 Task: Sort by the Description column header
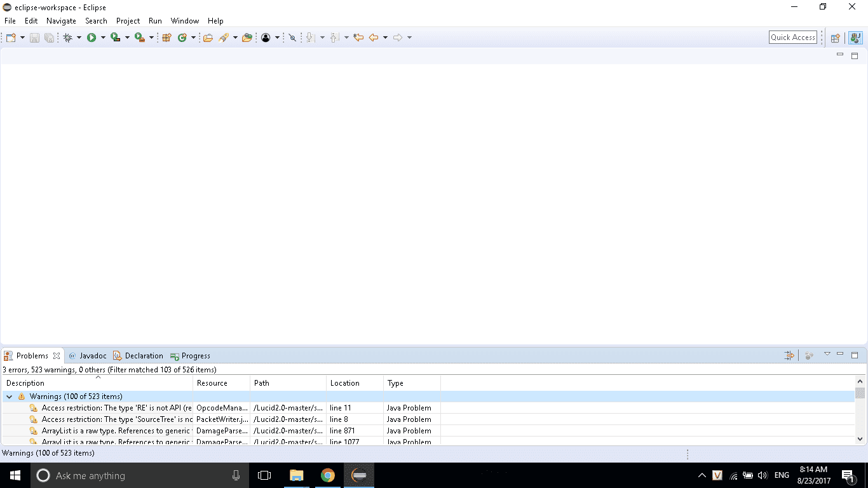[x=97, y=383]
